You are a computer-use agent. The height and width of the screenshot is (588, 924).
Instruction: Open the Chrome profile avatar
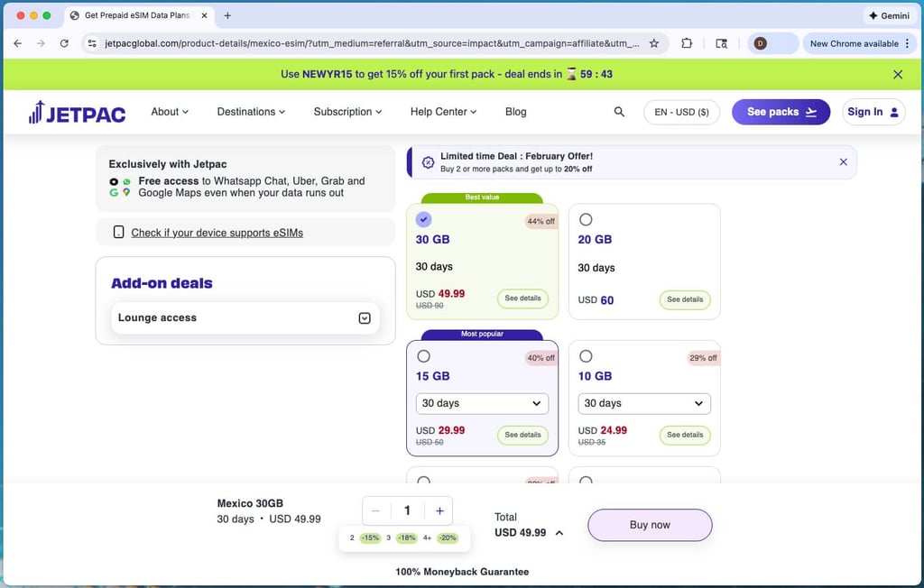click(x=760, y=43)
